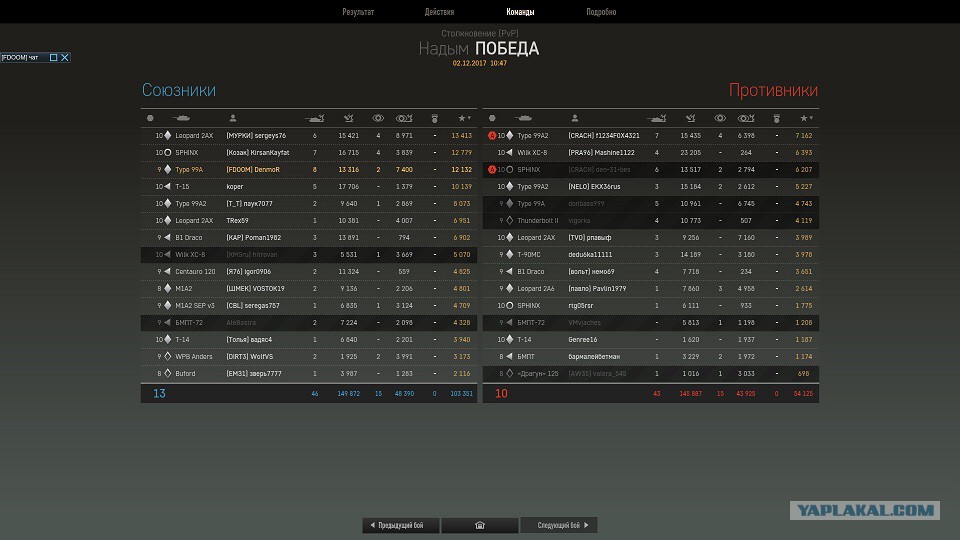Sort enemies by the spotting damage icon
Screen dimensions: 960x540
(x=746, y=118)
